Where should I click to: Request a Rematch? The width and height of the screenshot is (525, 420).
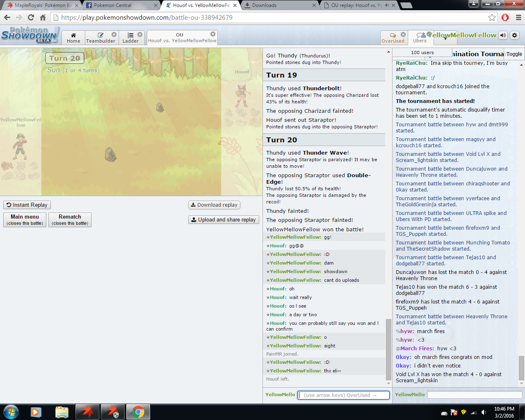(x=70, y=219)
